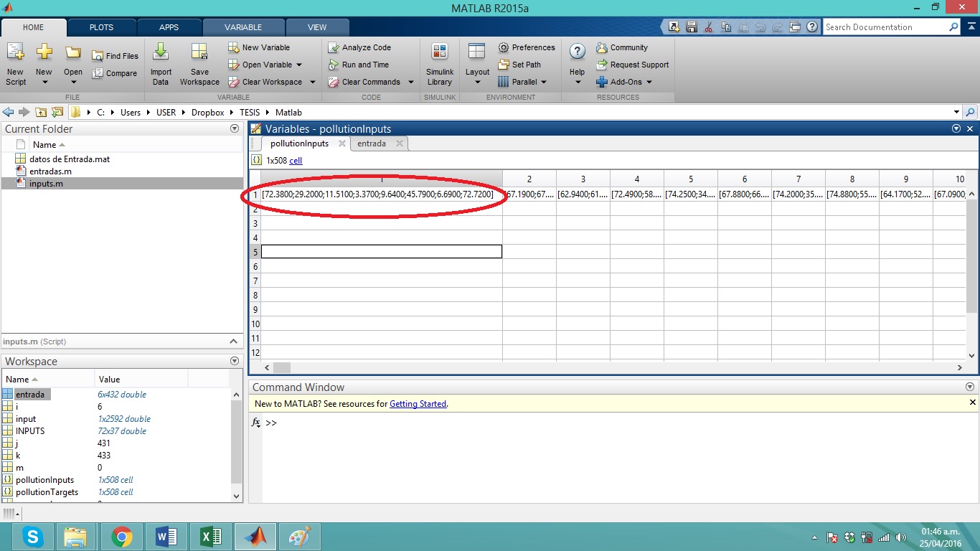Click the Up One Level folder icon

point(41,113)
